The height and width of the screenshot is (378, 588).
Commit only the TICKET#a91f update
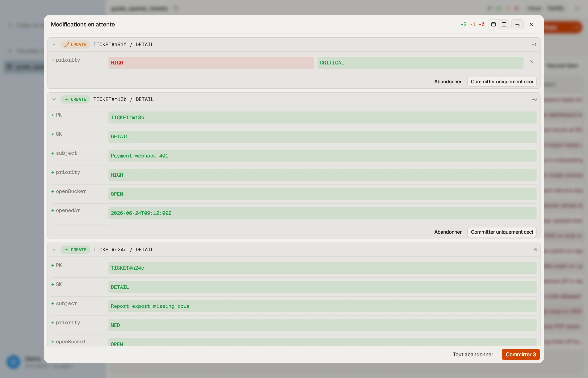point(502,82)
